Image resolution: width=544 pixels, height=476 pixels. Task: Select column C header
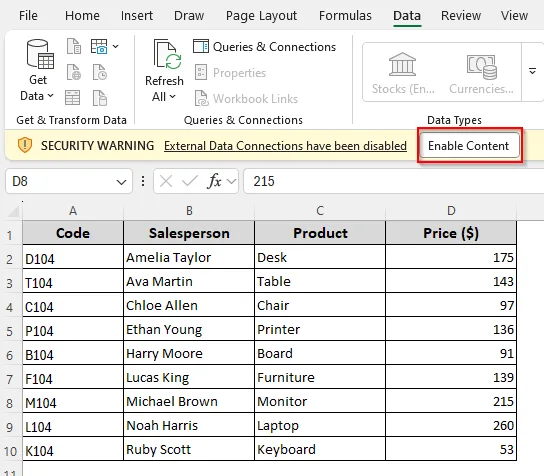click(x=320, y=211)
